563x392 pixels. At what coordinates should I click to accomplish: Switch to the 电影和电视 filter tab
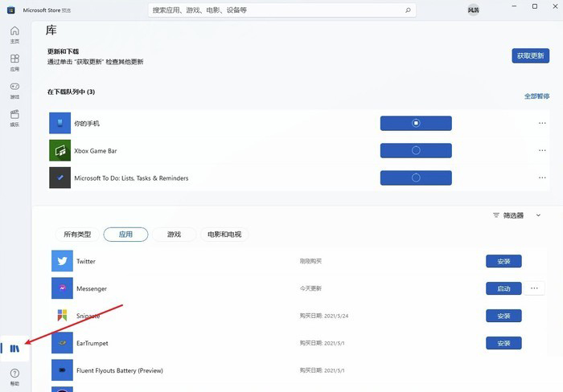click(224, 235)
